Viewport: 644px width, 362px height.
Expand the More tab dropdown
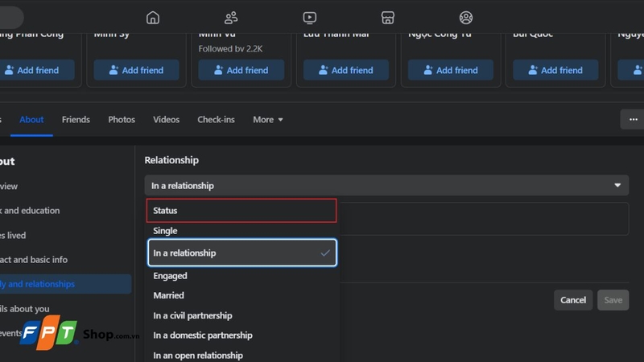(x=268, y=119)
